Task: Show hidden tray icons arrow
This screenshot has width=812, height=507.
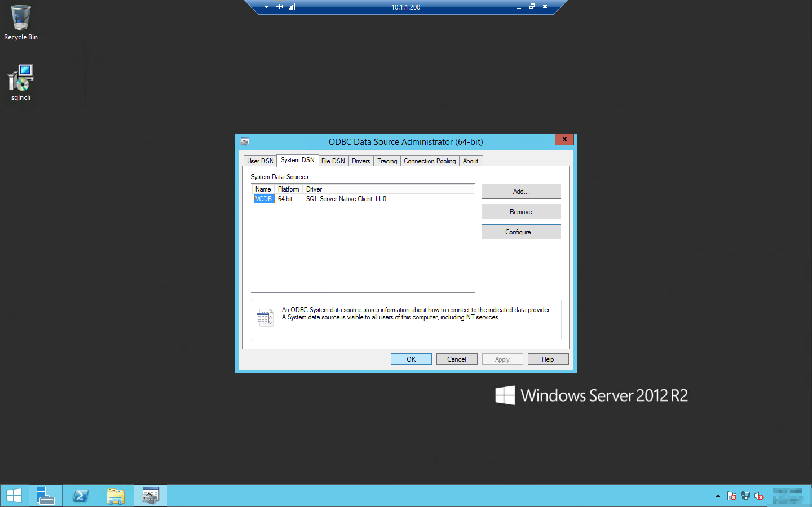Action: click(x=718, y=496)
